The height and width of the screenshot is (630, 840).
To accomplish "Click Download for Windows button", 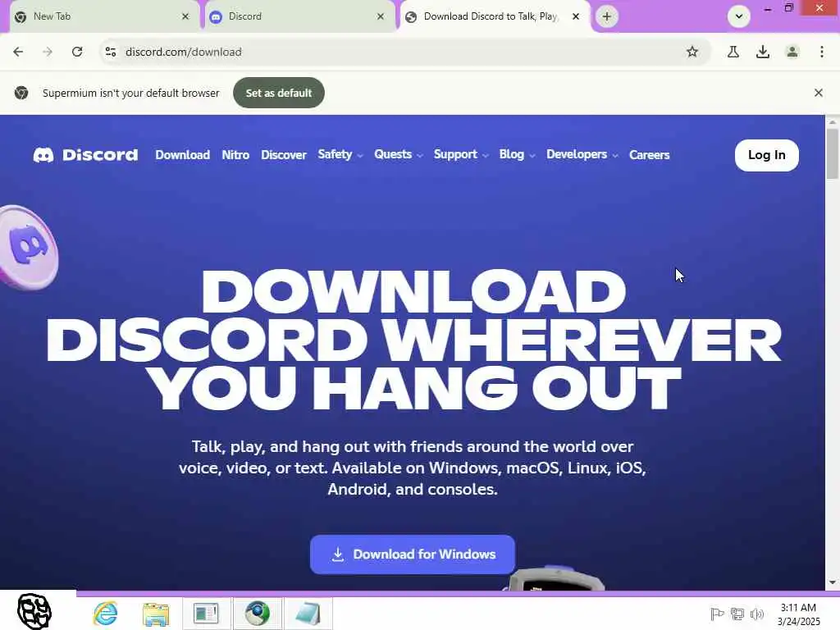I will (x=413, y=555).
